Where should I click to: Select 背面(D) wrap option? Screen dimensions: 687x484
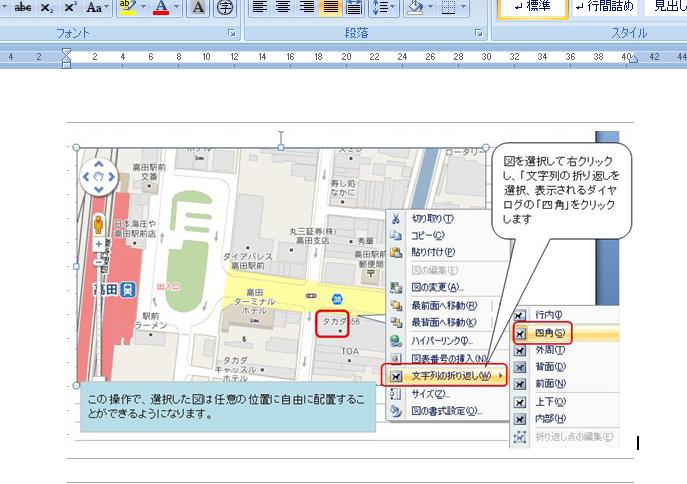pos(565,367)
